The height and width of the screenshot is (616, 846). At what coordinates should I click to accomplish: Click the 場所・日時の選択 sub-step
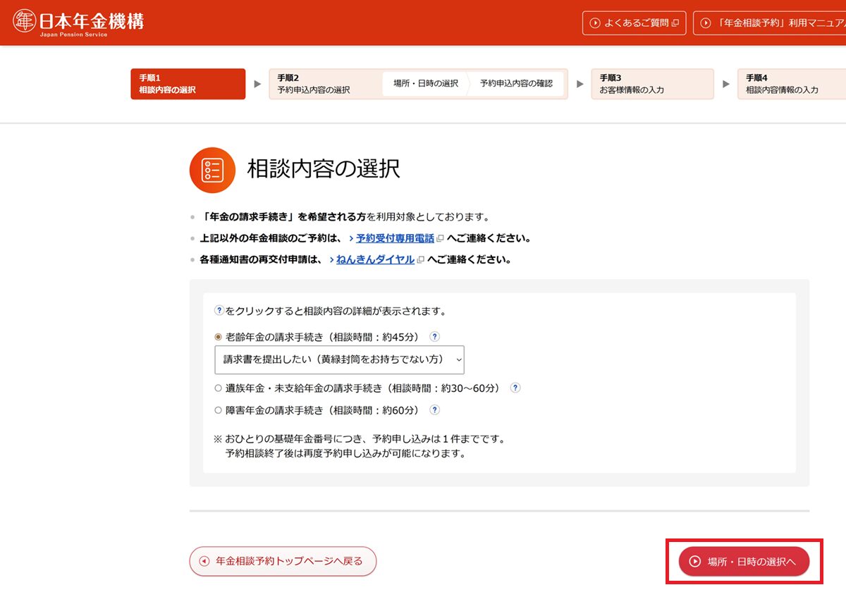425,84
